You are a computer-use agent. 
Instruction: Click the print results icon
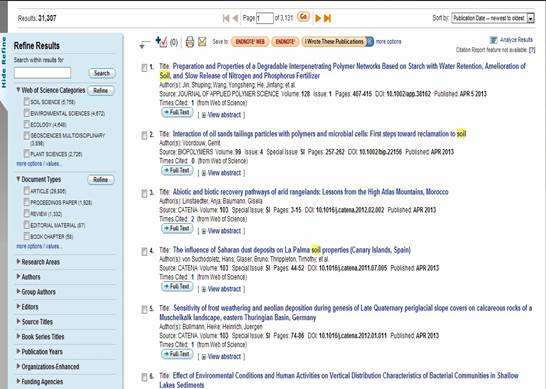click(190, 42)
